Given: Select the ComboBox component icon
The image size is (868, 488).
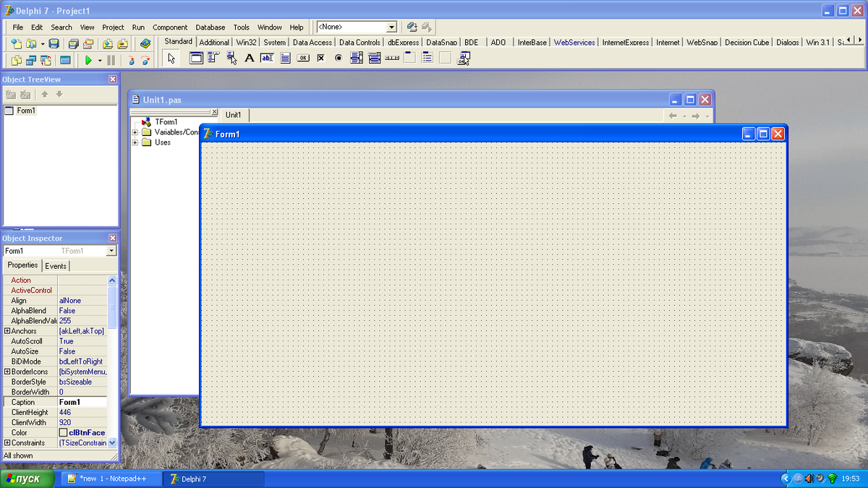Looking at the screenshot, I should point(374,58).
